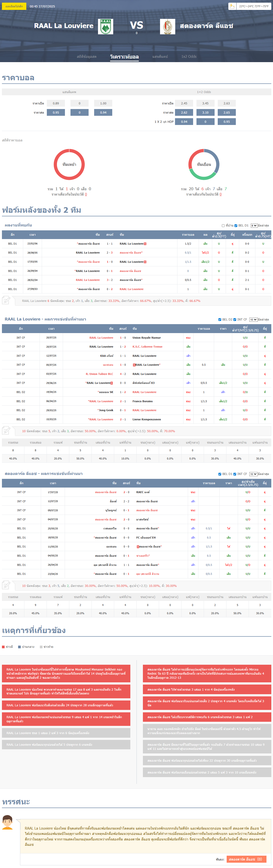This screenshot has width=273, height=868.
Task: Open the 1x2 Odds tab
Action: [x=189, y=57]
